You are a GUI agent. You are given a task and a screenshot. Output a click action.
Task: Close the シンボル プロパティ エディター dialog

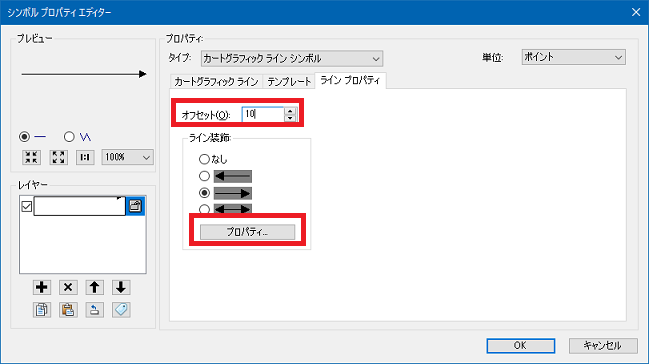tap(636, 12)
